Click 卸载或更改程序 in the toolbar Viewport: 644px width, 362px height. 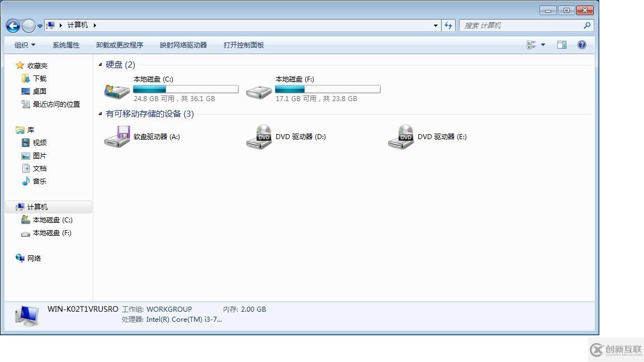click(120, 45)
